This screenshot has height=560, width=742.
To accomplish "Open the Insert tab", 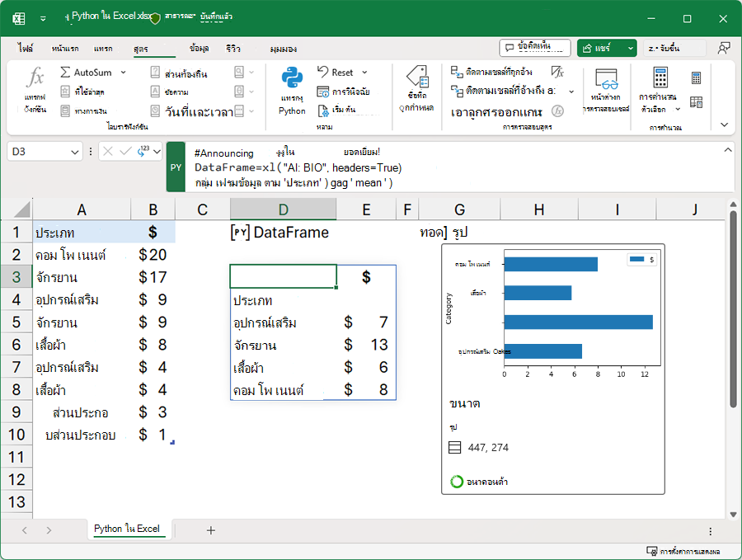I will pyautogui.click(x=103, y=49).
